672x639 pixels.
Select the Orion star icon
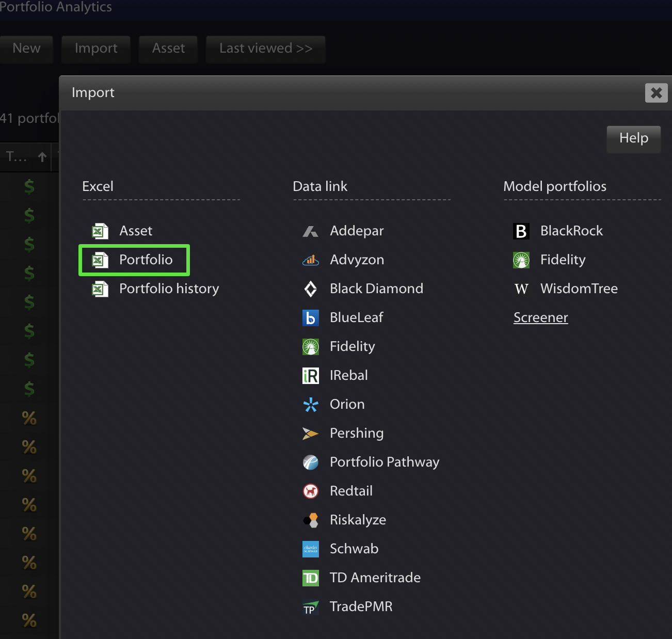tap(310, 405)
